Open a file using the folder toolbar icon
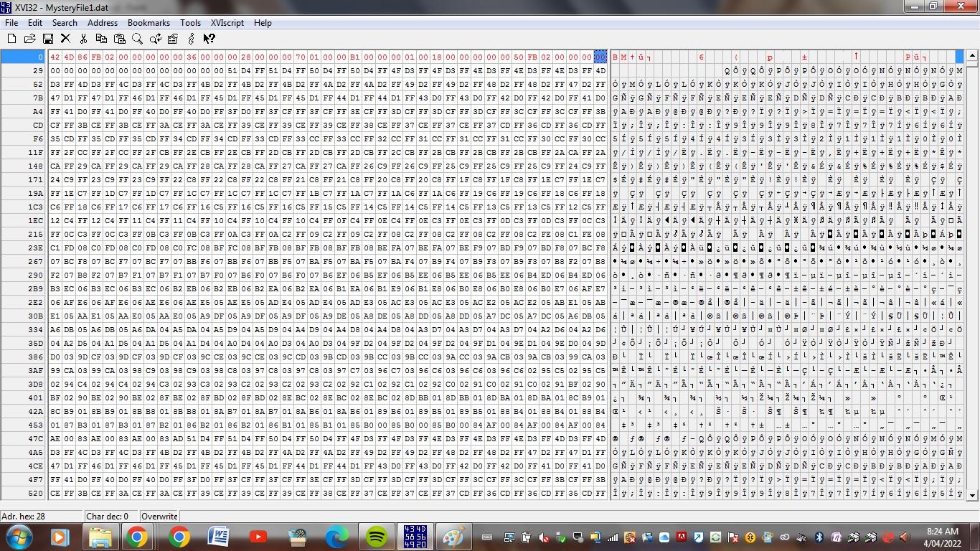This screenshot has height=551, width=980. [29, 39]
